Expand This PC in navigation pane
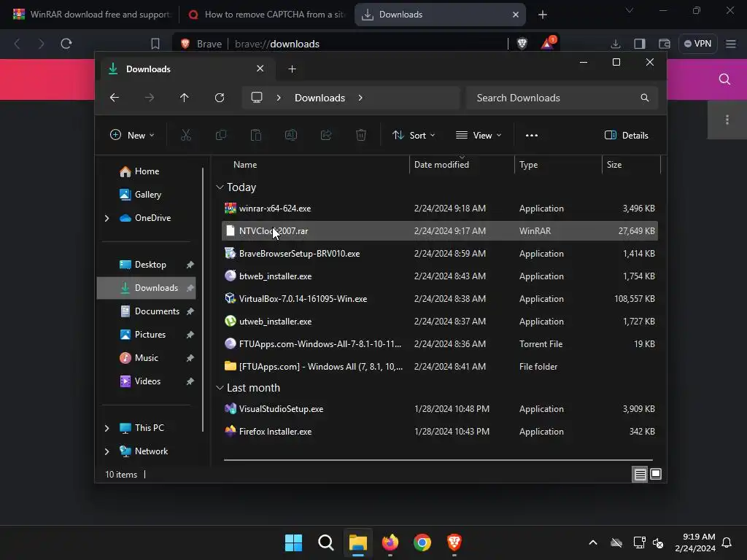 pyautogui.click(x=107, y=428)
